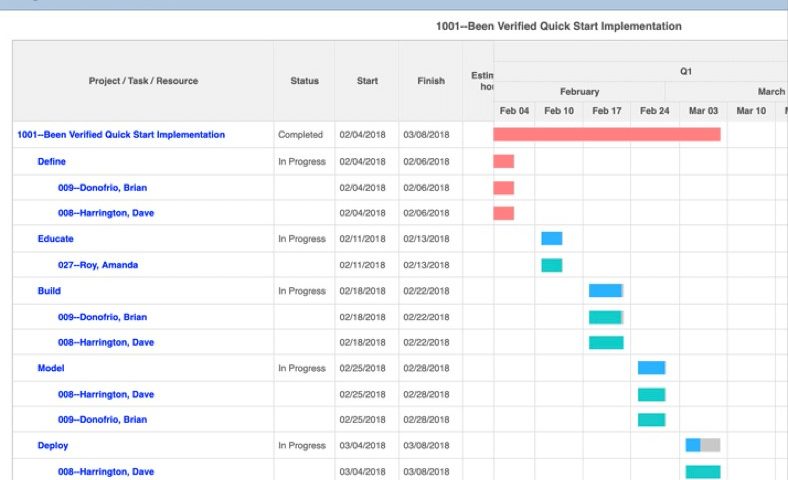Click the Project / Task / Resource column header
Image resolution: width=788 pixels, height=480 pixels.
coord(143,81)
